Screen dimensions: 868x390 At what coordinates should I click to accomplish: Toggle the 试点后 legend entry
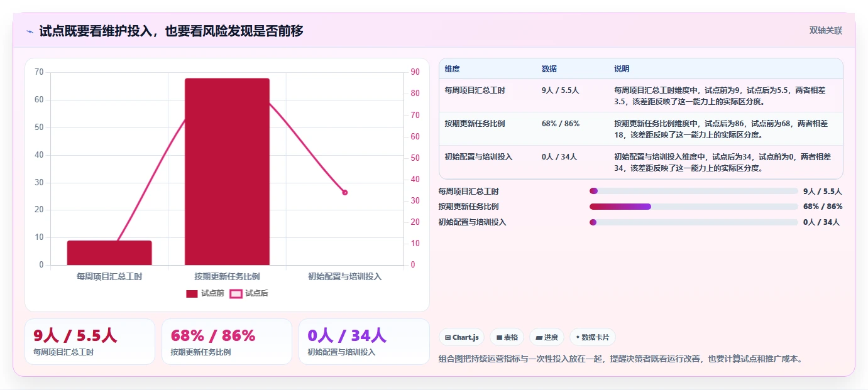click(x=249, y=293)
